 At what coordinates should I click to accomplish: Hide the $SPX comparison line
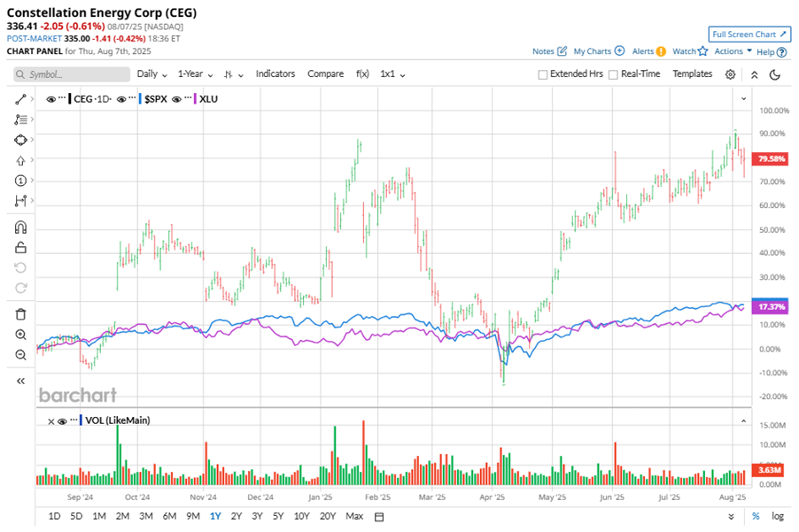(x=121, y=99)
